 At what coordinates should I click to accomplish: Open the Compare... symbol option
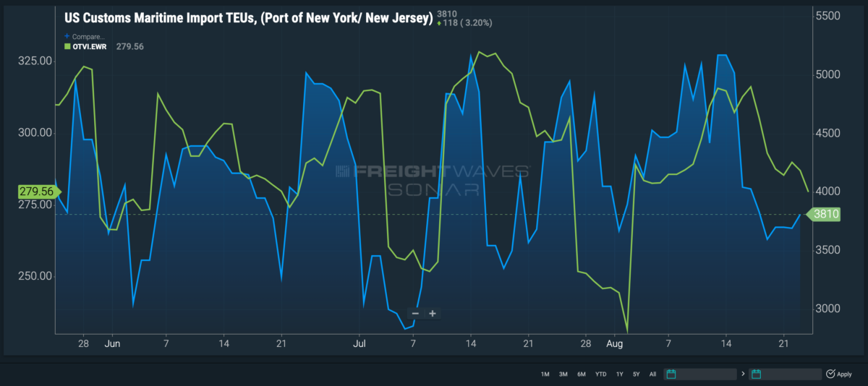tap(89, 36)
